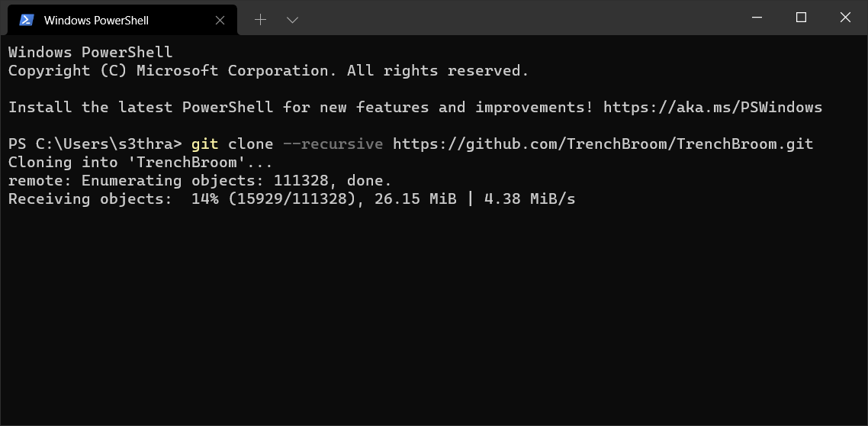Click the PS C:\Users\s3thra> prompt
The width and height of the screenshot is (868, 426).
point(95,144)
